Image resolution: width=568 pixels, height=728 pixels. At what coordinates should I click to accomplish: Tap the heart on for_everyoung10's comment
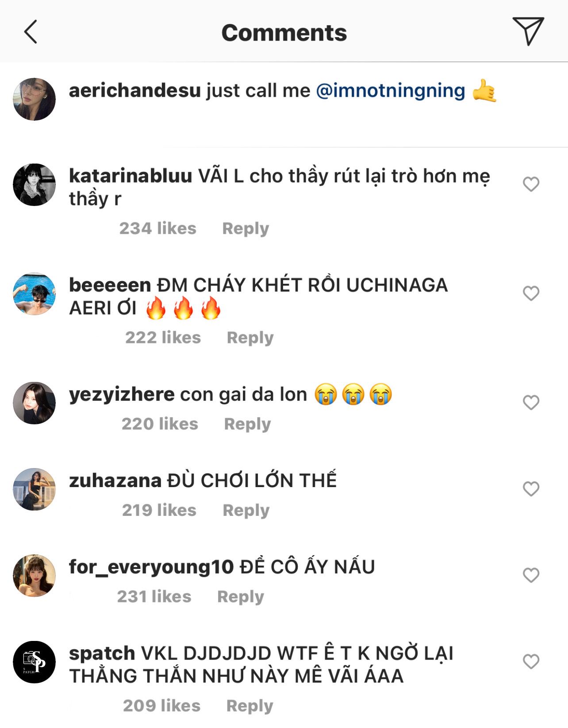pyautogui.click(x=531, y=575)
